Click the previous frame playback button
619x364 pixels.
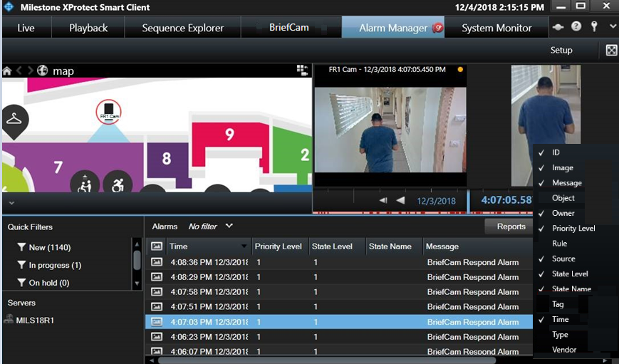pos(383,201)
